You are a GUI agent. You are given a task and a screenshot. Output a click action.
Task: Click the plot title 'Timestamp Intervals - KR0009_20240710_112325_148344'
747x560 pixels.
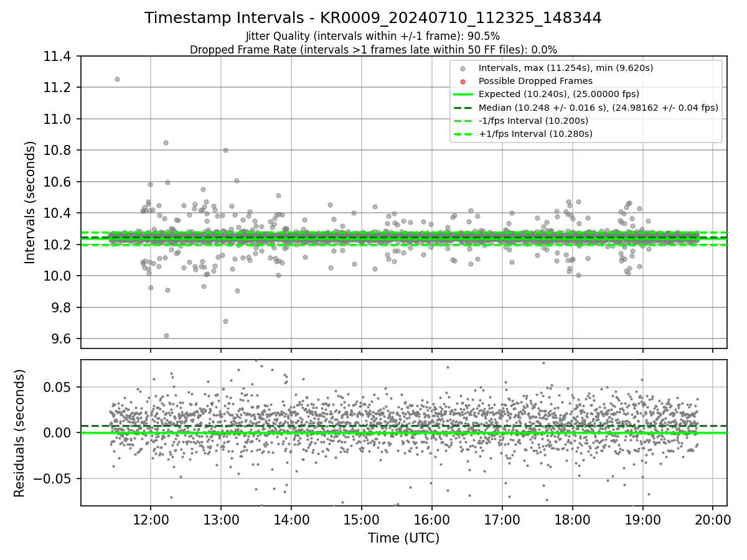coord(373,18)
